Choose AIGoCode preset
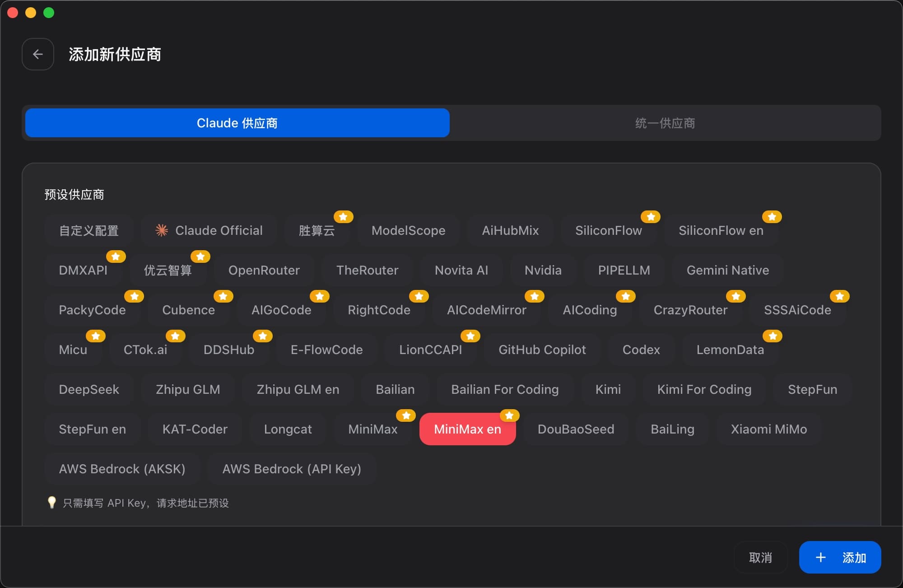The height and width of the screenshot is (588, 903). 281,310
